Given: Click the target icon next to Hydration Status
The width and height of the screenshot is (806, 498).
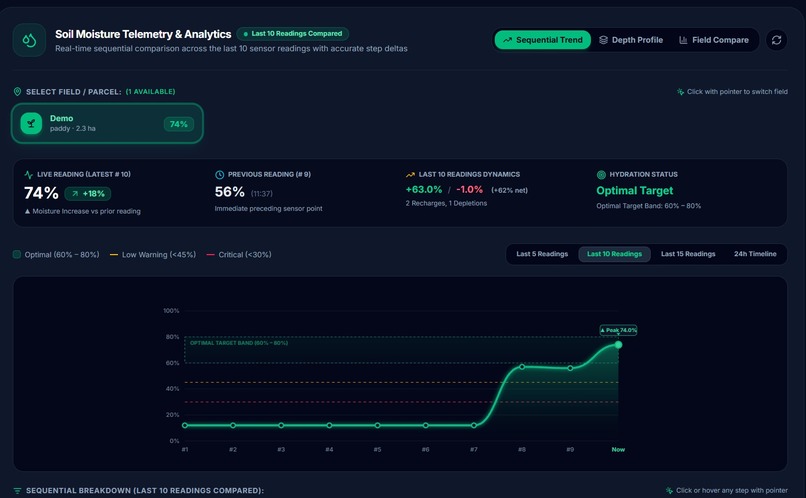Looking at the screenshot, I should click(x=601, y=175).
